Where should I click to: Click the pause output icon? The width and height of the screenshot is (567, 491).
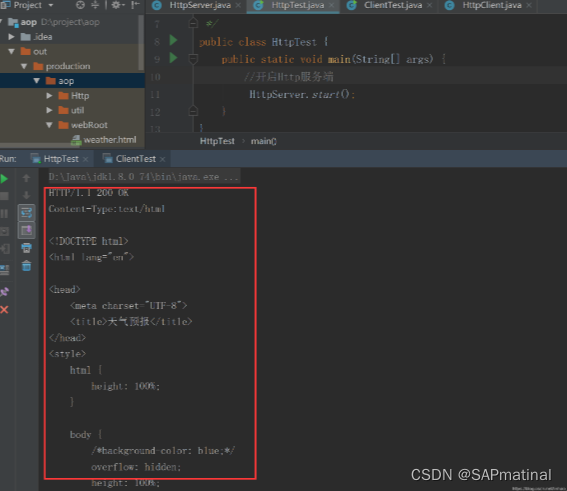click(x=4, y=214)
